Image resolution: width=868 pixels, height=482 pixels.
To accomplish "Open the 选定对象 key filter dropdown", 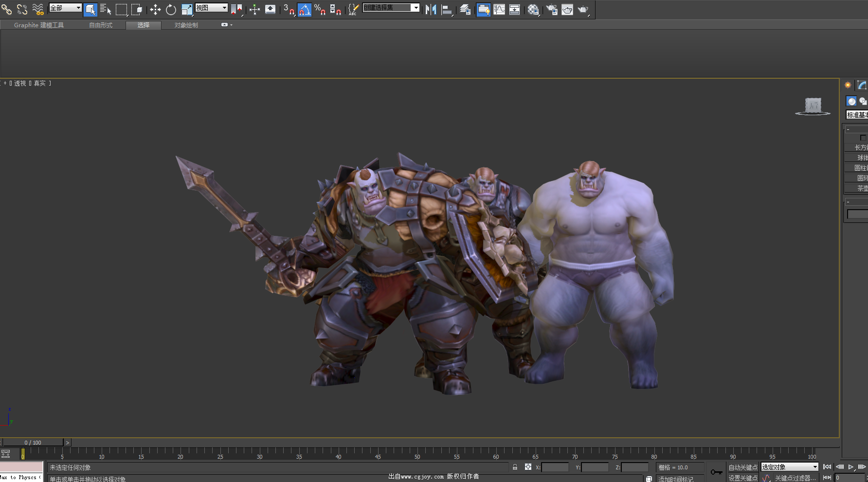I will click(790, 467).
